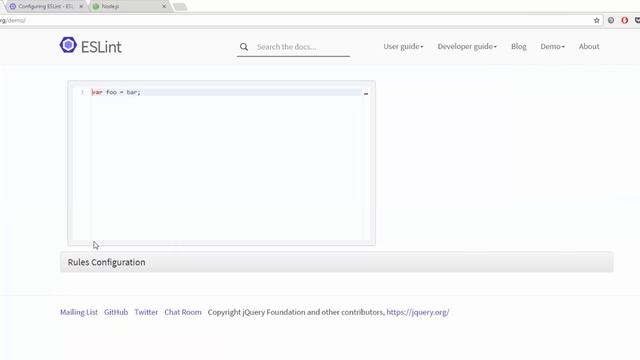640x360 pixels.
Task: Go to the Blog page
Action: click(x=519, y=47)
